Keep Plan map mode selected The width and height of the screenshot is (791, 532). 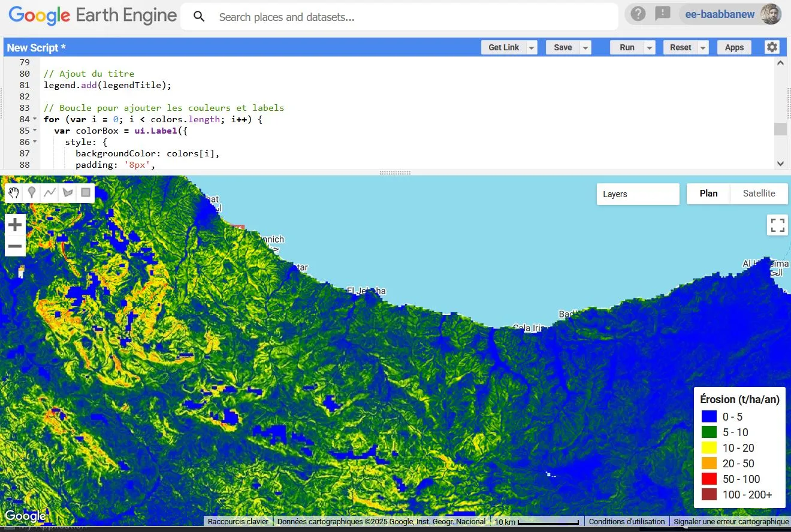[708, 193]
